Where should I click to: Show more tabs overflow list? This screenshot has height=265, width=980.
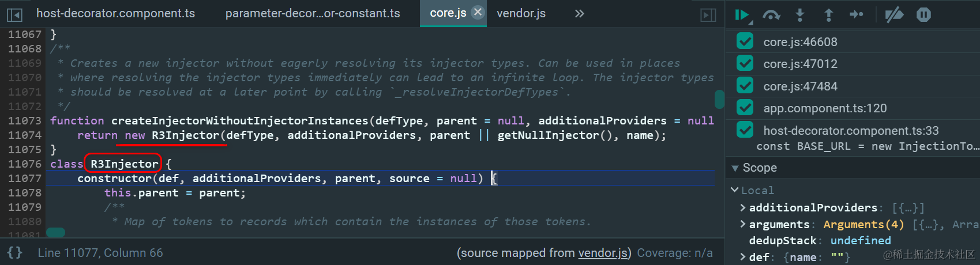click(580, 13)
